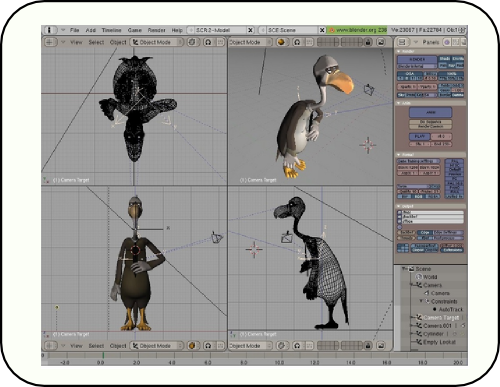Open the Add menu
Screen dimensions: 500x387
91,30
